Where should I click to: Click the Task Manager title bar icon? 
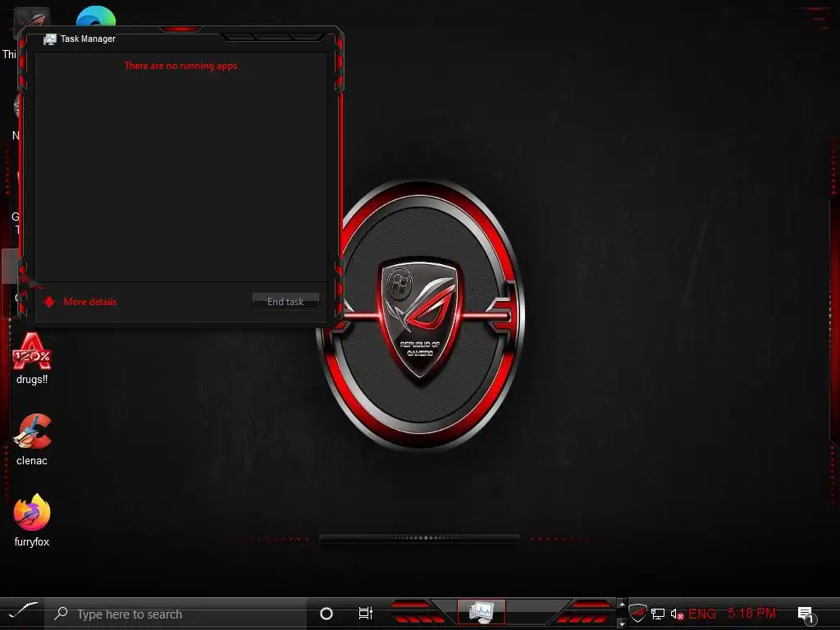pos(50,39)
